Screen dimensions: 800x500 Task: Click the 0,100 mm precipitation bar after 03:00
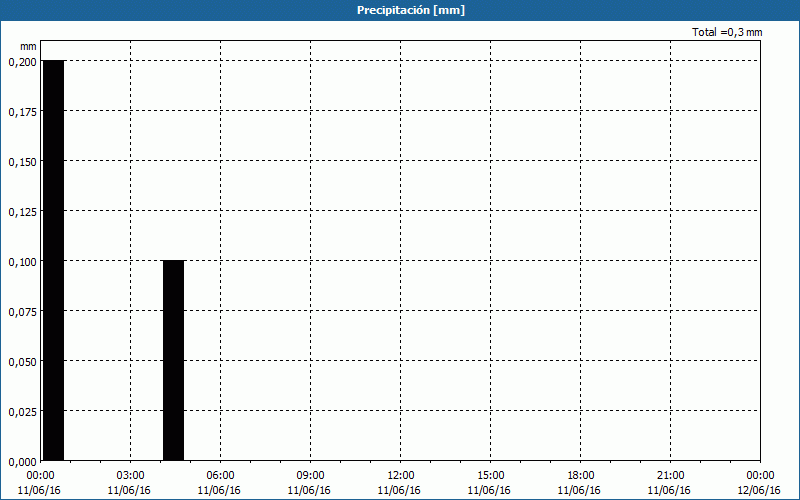pyautogui.click(x=173, y=360)
